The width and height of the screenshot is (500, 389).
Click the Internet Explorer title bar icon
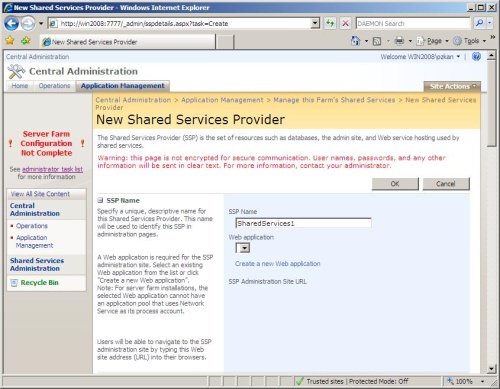[7, 7]
